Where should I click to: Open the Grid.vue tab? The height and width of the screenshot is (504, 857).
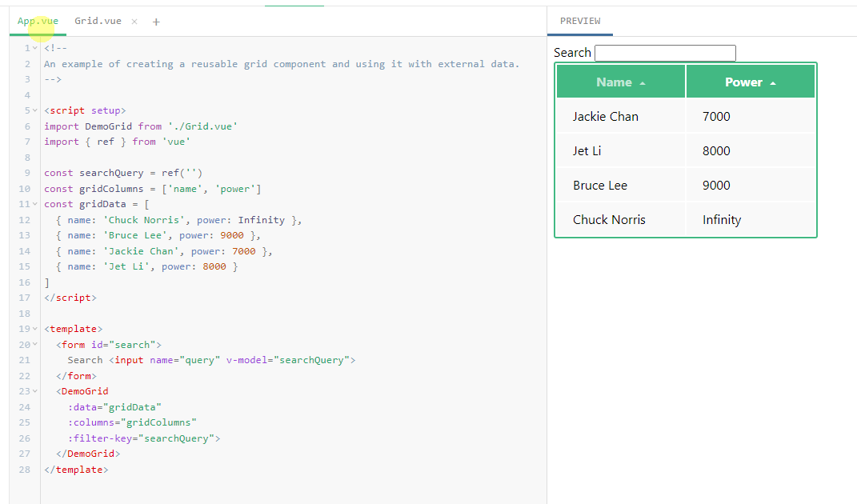(98, 21)
